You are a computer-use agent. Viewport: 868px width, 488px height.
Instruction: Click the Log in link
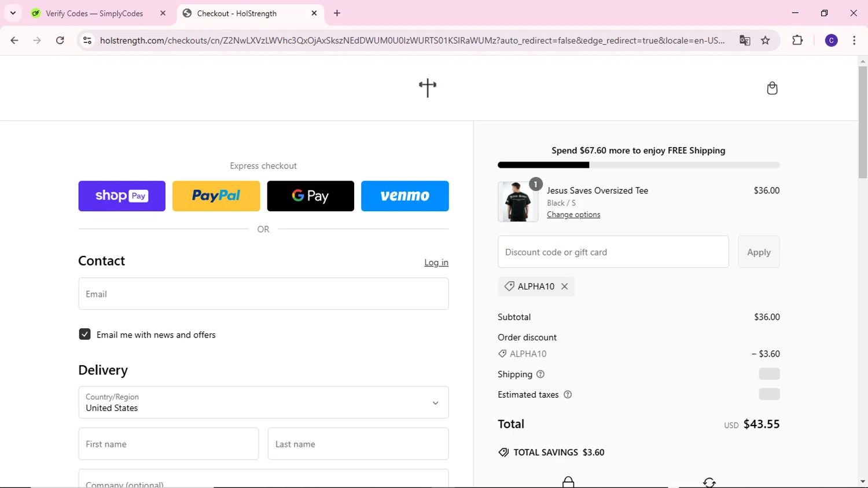tap(436, 263)
